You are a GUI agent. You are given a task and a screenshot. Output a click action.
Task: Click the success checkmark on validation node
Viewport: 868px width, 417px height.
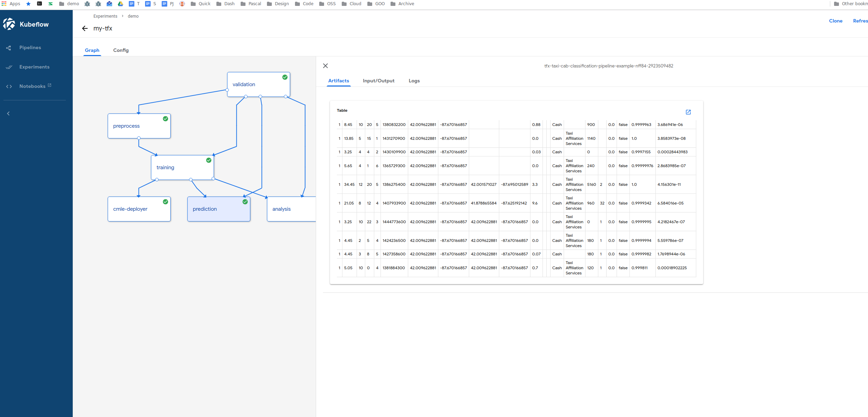tap(285, 77)
